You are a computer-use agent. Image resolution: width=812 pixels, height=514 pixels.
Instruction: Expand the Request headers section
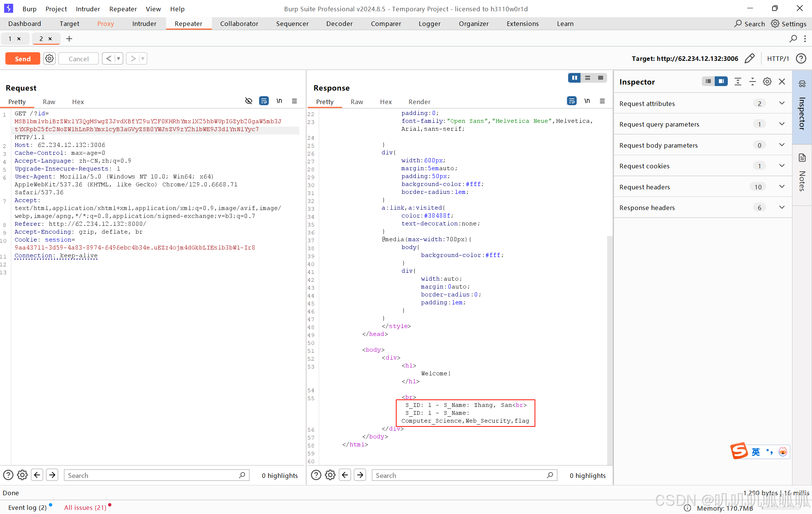[x=782, y=187]
